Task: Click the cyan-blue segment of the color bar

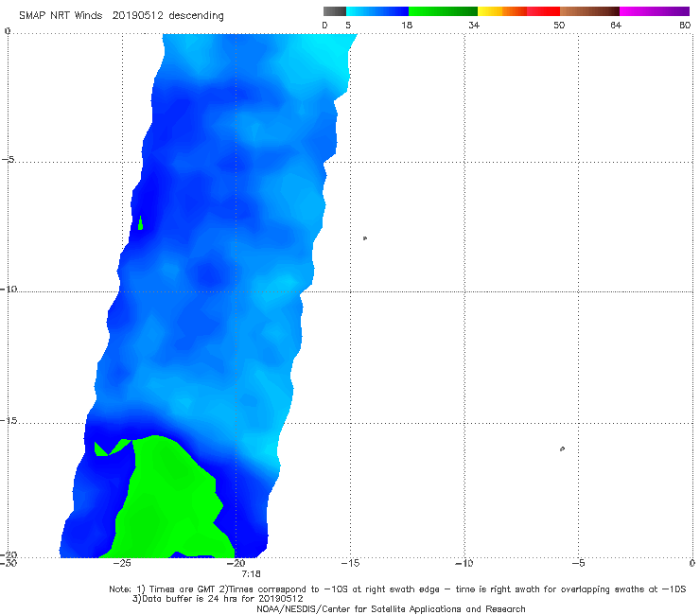Action: tap(377, 11)
